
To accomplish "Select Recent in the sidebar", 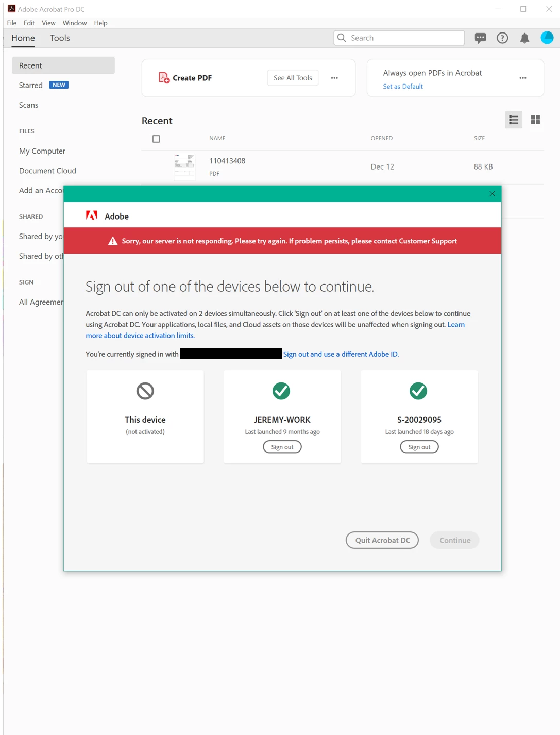I will [x=63, y=65].
